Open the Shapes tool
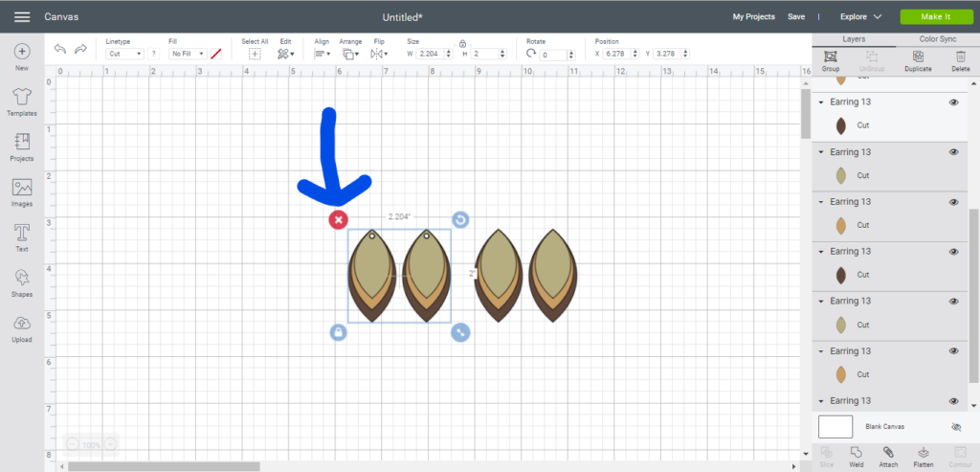Viewport: 980px width, 472px height. (x=22, y=282)
